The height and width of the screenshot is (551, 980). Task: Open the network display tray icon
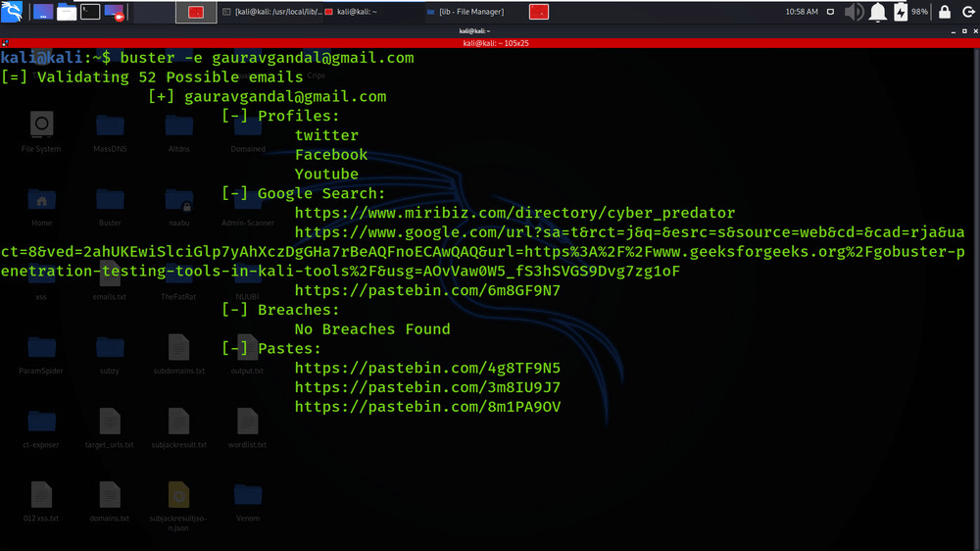(x=830, y=12)
